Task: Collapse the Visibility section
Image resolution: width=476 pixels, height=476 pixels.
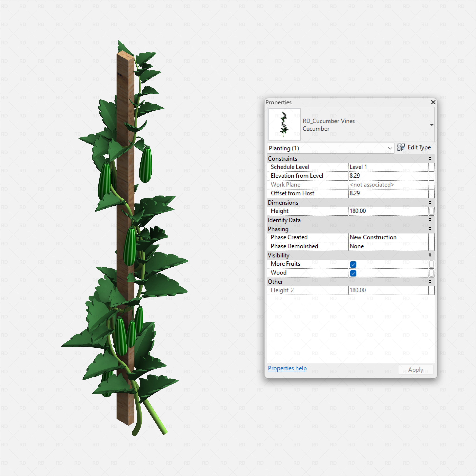Action: [x=430, y=255]
